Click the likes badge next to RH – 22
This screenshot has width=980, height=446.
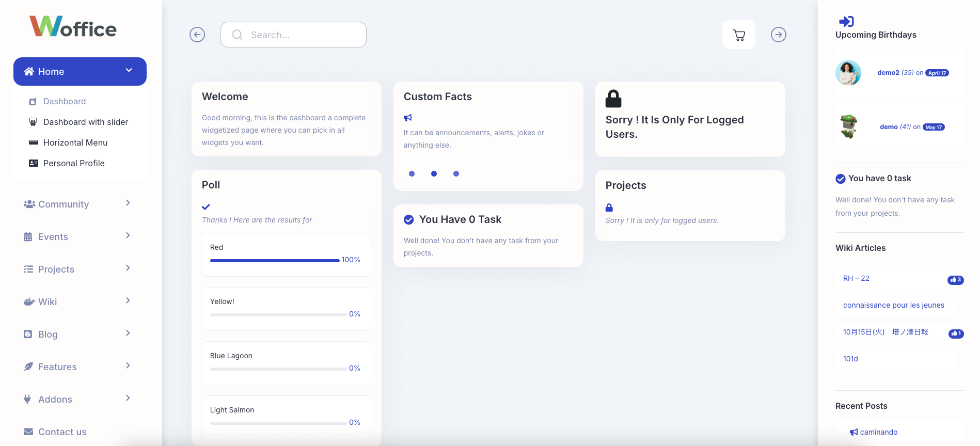pos(956,280)
